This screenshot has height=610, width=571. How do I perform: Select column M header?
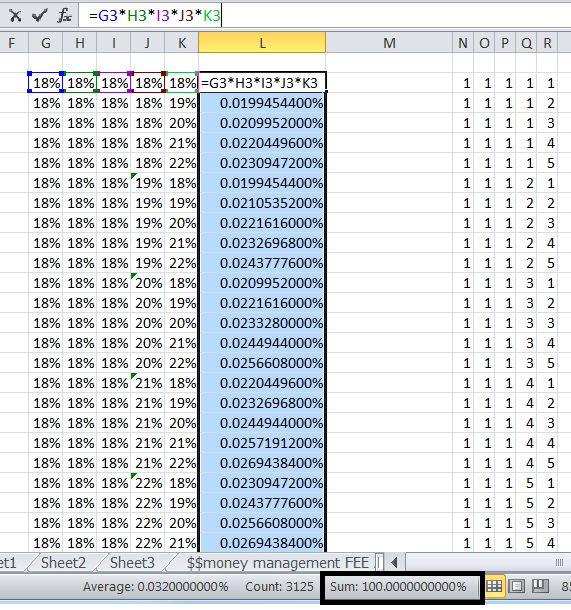click(389, 43)
